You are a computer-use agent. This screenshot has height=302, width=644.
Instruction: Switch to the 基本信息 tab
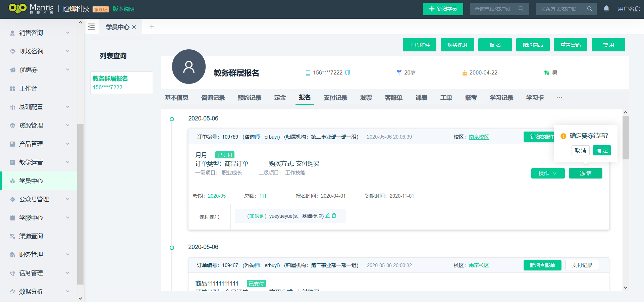tap(176, 98)
